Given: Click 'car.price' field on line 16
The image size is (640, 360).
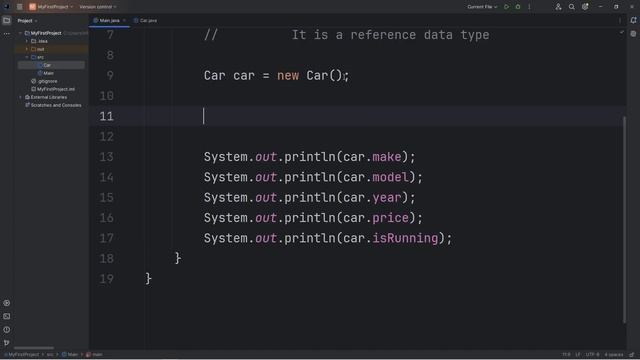Looking at the screenshot, I should (x=376, y=218).
